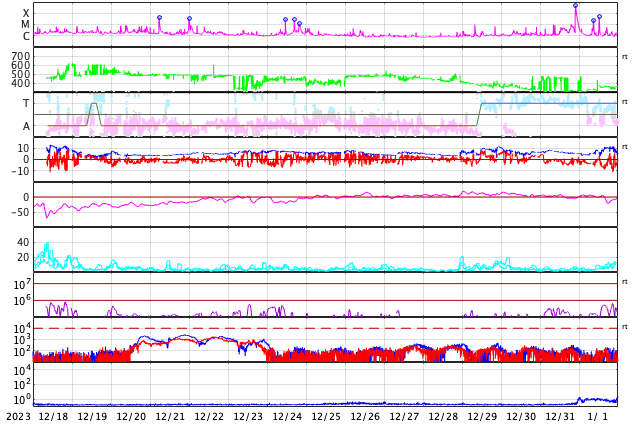
Task: Select the M flare class axis label
Action: [25, 25]
